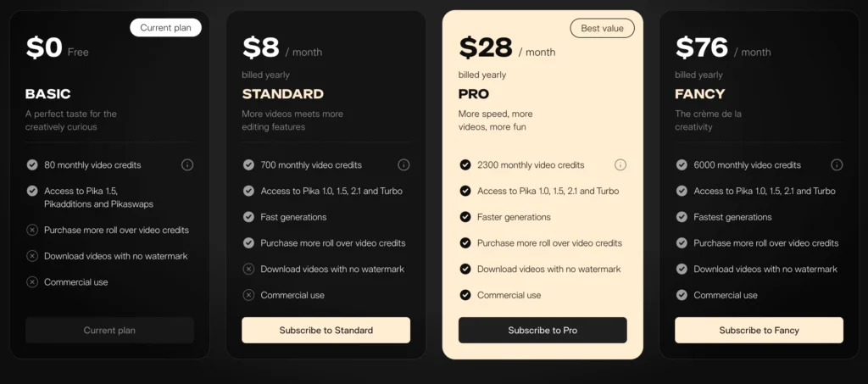Click the X icon beside Basic Commercial use

tap(32, 282)
